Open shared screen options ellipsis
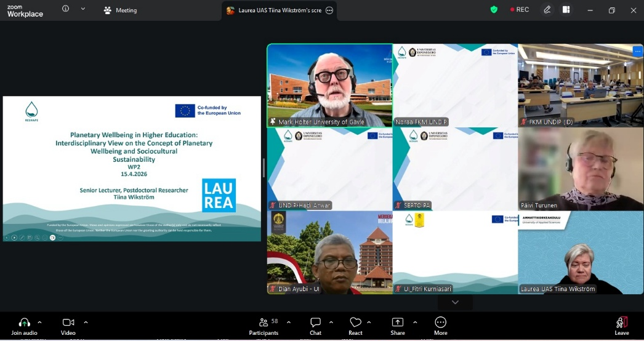Image resolution: width=644 pixels, height=341 pixels. pyautogui.click(x=329, y=10)
